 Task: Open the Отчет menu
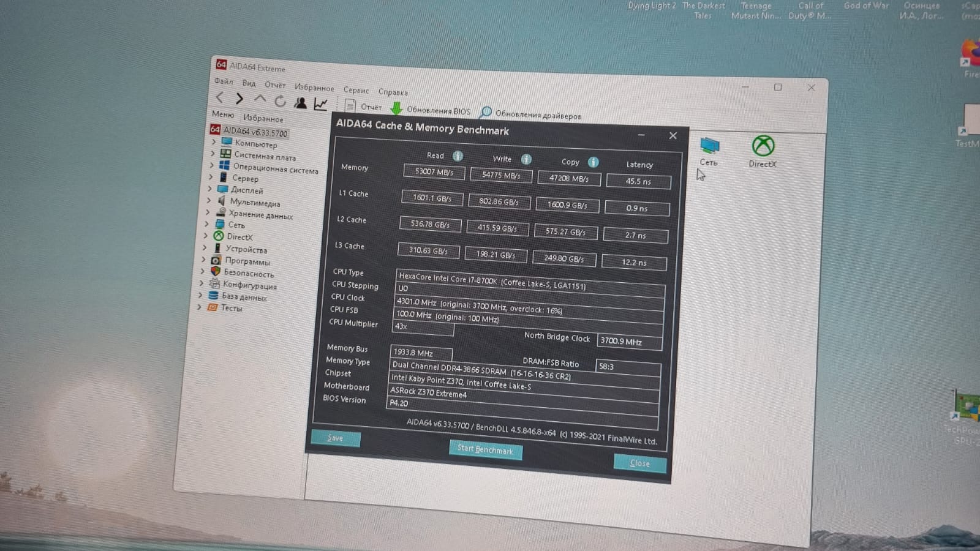click(275, 84)
